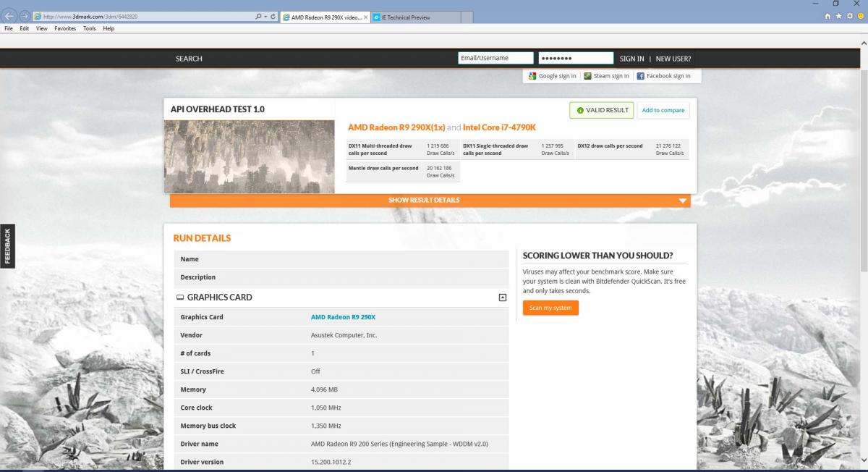The image size is (868, 472).
Task: Open the Favorites menu
Action: tap(66, 28)
